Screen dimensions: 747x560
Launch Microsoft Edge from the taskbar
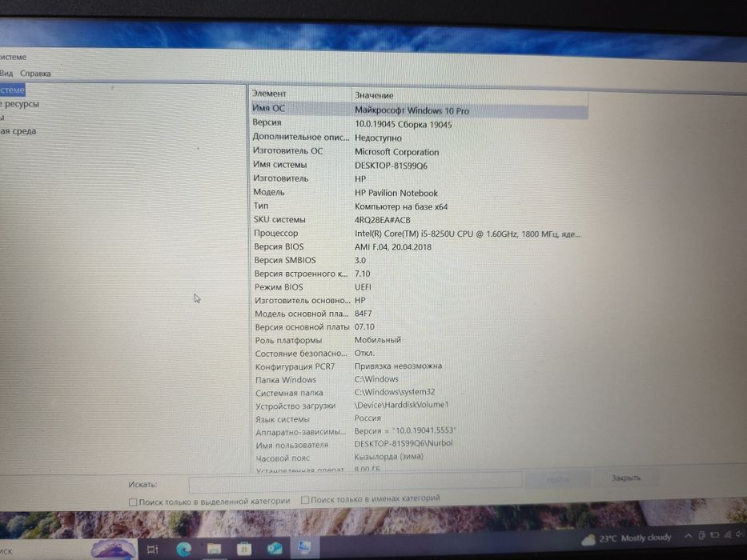click(x=183, y=549)
